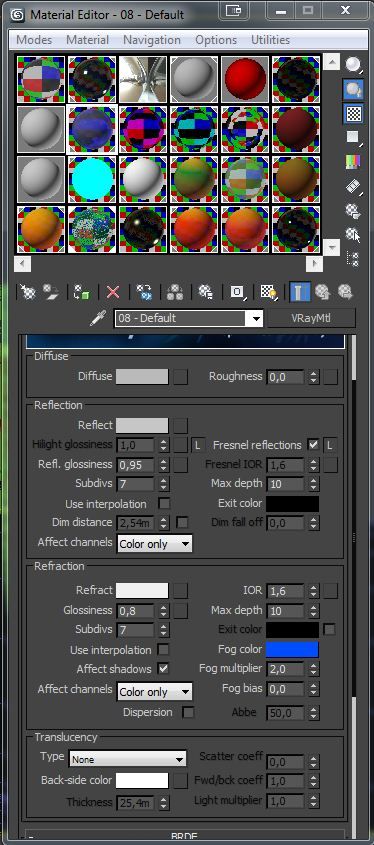Pick material from object with eyedropper

[98, 318]
